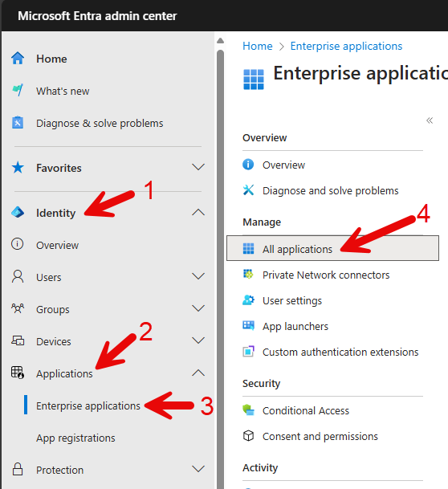Expand the Favorites section chevron
Viewport: 448px width, 489px height.
(198, 167)
